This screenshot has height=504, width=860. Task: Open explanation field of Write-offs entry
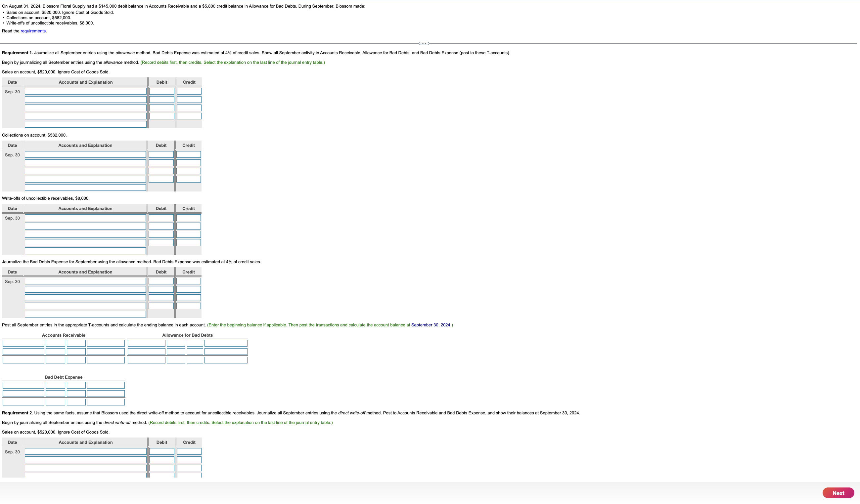[x=85, y=251]
